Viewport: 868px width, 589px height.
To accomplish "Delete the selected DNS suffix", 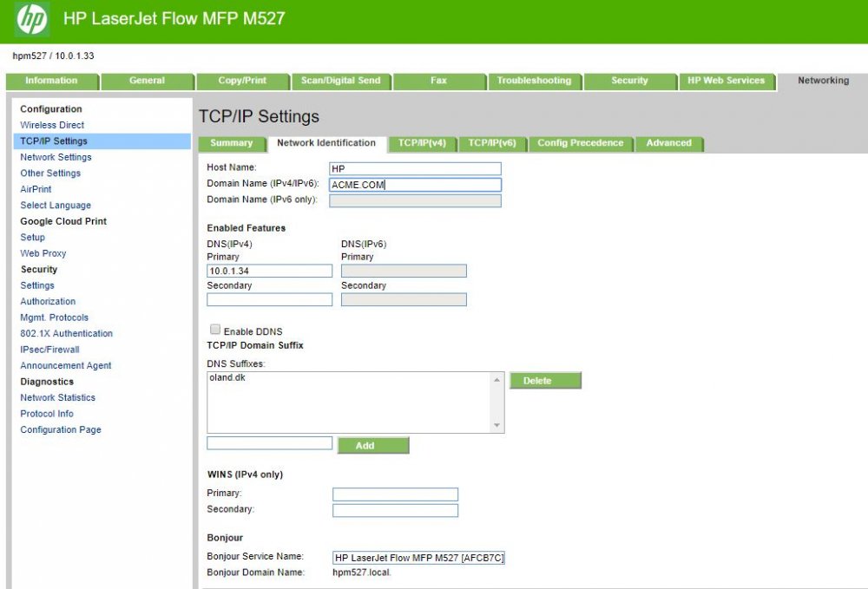I will pyautogui.click(x=544, y=381).
